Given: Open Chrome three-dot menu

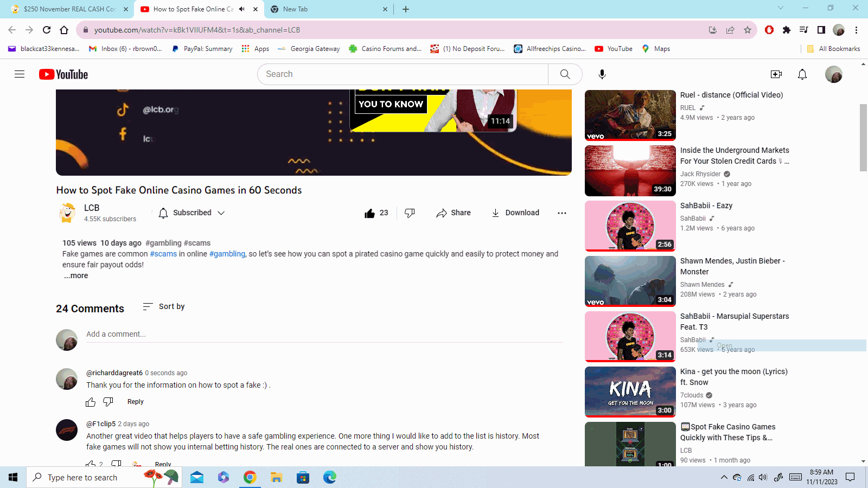Looking at the screenshot, I should click(856, 30).
